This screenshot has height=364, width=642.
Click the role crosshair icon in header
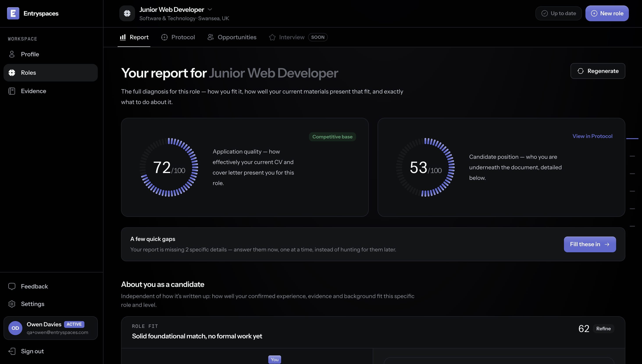click(x=127, y=13)
